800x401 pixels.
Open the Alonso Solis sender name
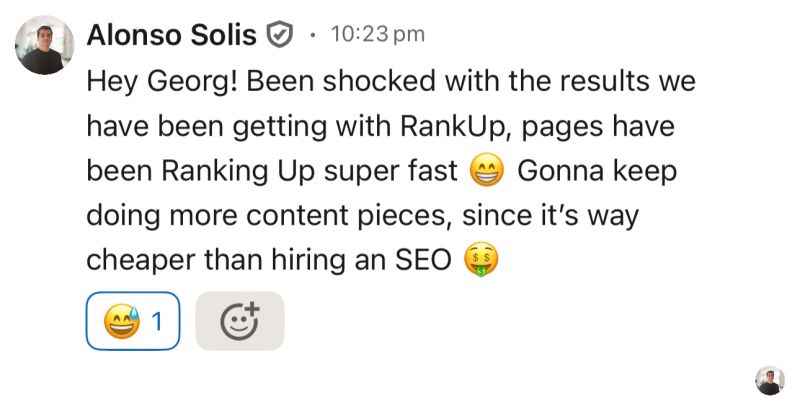click(172, 35)
